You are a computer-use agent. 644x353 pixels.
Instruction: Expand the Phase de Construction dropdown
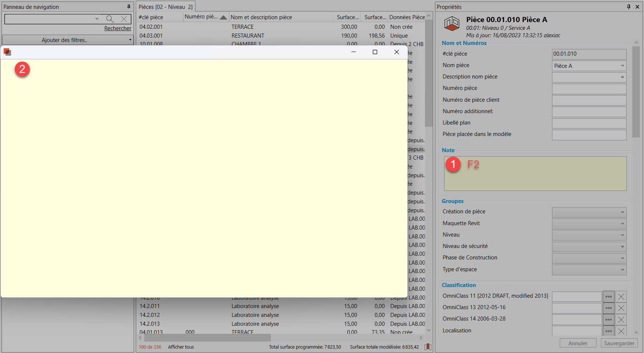tap(622, 258)
